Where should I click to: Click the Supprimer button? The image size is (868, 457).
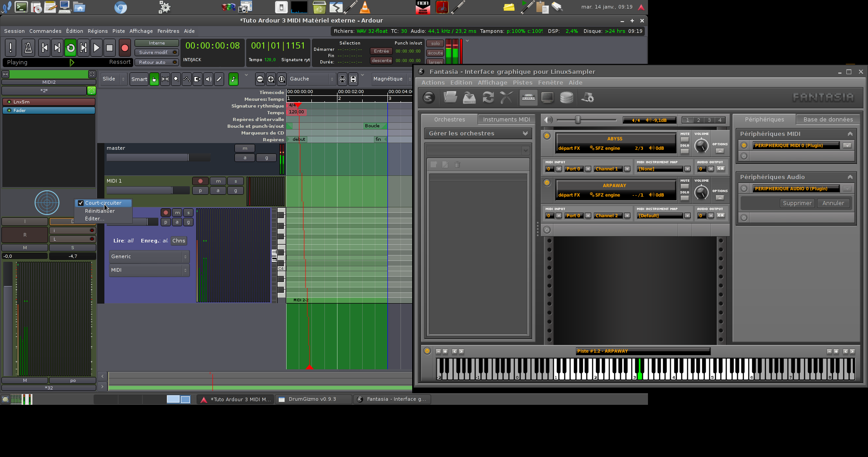point(797,203)
